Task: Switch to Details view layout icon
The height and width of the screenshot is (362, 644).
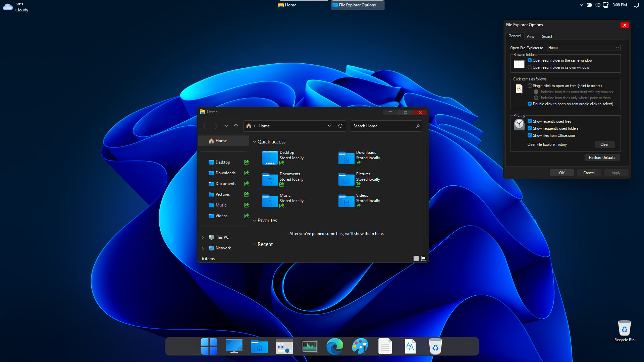Action: coord(416,258)
